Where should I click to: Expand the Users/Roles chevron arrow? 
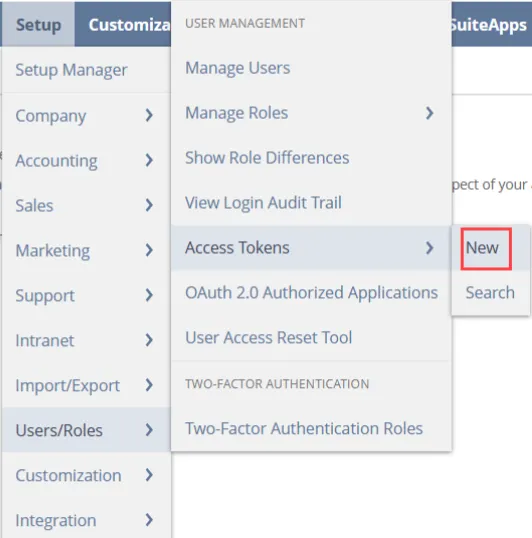coord(149,430)
